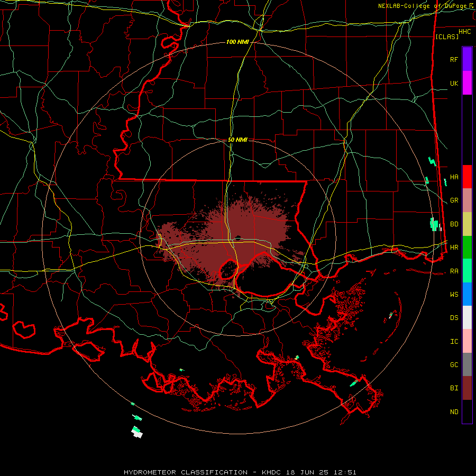Click the 'HYDROMETEOR CLASSIFICATION' title at bottom
Image resolution: width=476 pixels, height=476 pixels.
tap(186, 472)
